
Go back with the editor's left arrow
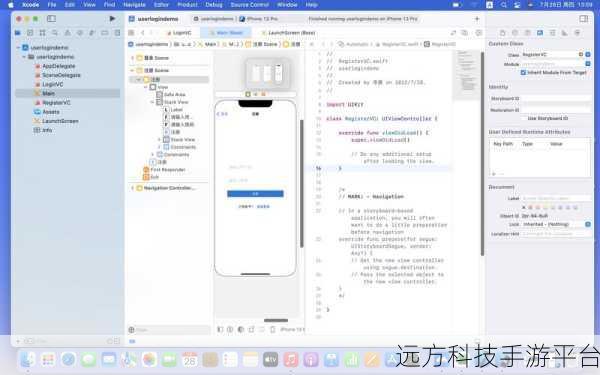point(143,33)
